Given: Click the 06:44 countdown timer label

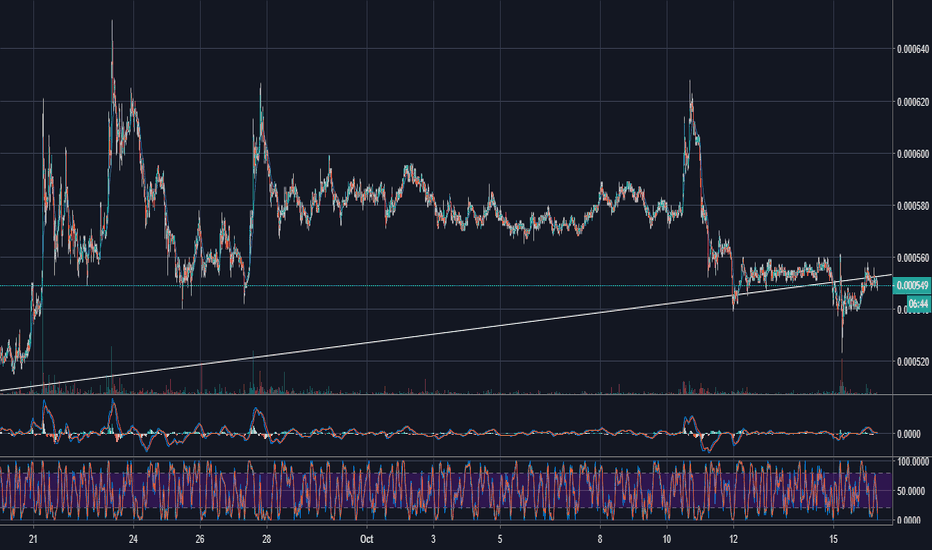Looking at the screenshot, I should click(x=919, y=304).
